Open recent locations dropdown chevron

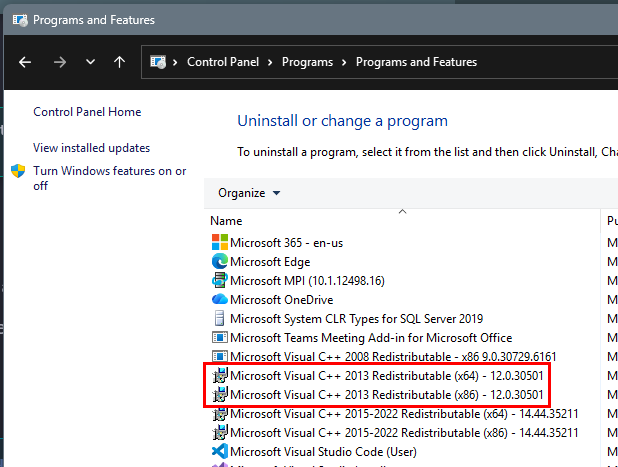(x=90, y=62)
